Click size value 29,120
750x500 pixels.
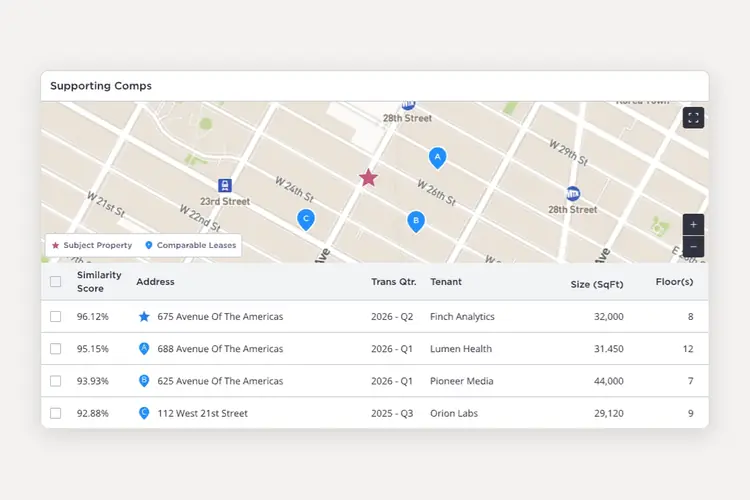(x=608, y=413)
